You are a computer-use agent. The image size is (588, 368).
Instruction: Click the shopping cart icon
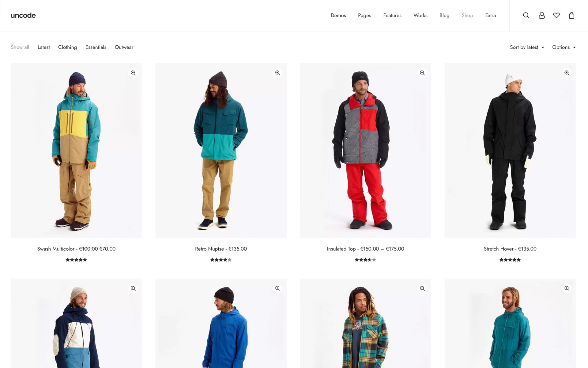pos(571,15)
